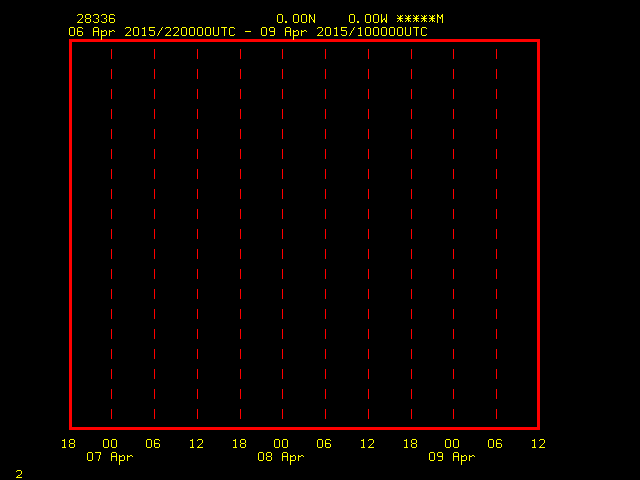The height and width of the screenshot is (480, 640).
Task: Click the number 2 below the plot
Action: tap(19, 474)
